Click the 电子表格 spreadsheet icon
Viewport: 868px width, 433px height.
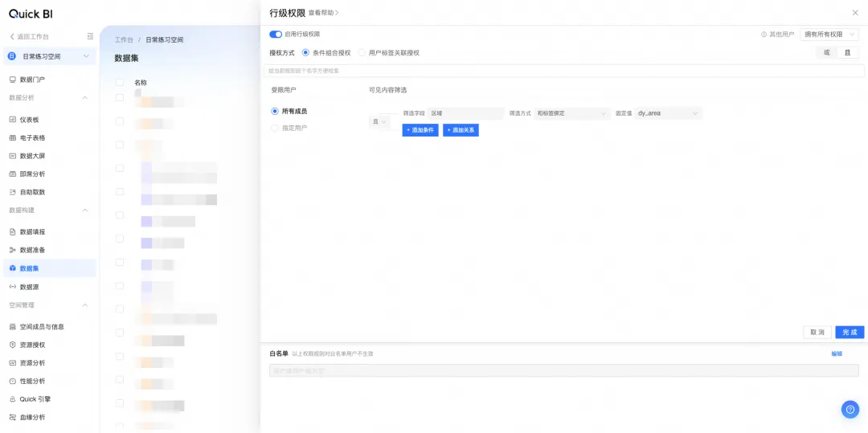(13, 138)
